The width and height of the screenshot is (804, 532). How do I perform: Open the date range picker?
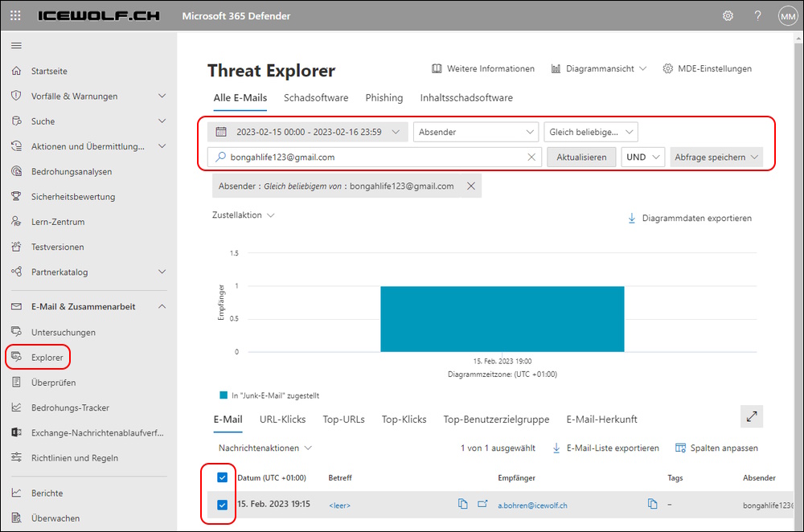[x=308, y=133]
